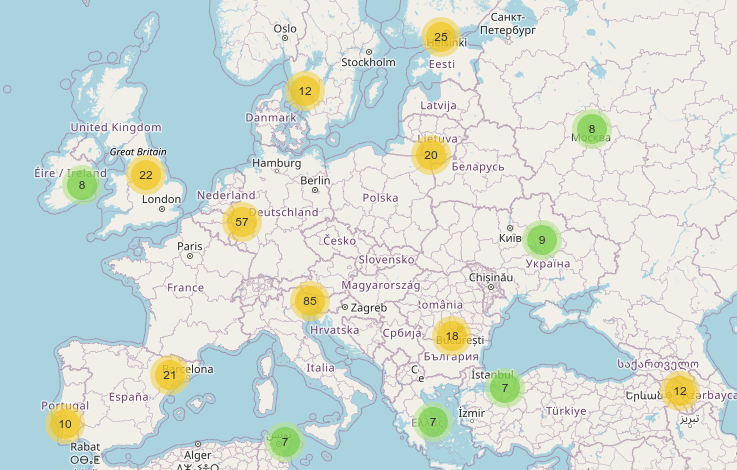
Task: Click the Berlin city label
Action: point(315,180)
